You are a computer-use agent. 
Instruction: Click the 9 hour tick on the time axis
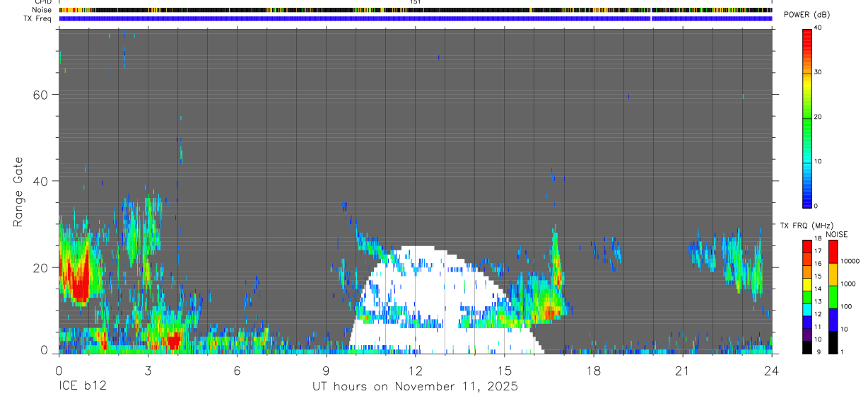[327, 371]
